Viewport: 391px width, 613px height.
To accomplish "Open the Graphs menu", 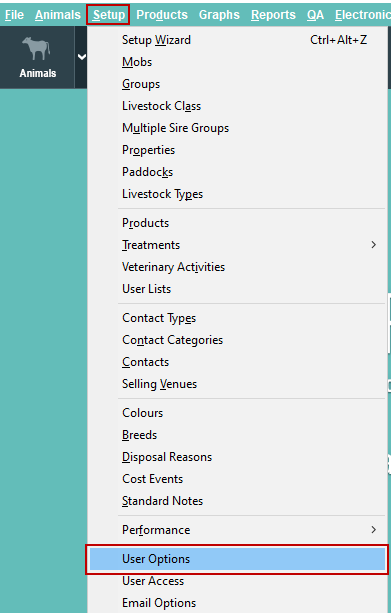I will coord(219,15).
